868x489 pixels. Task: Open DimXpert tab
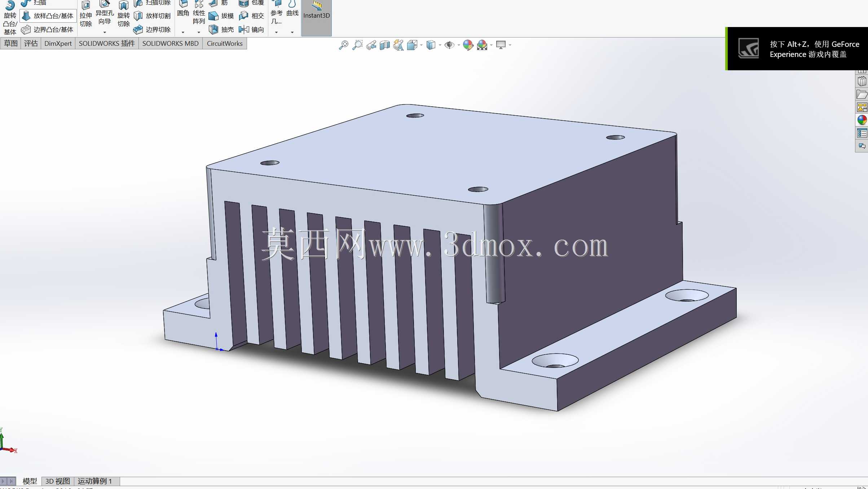coord(58,44)
